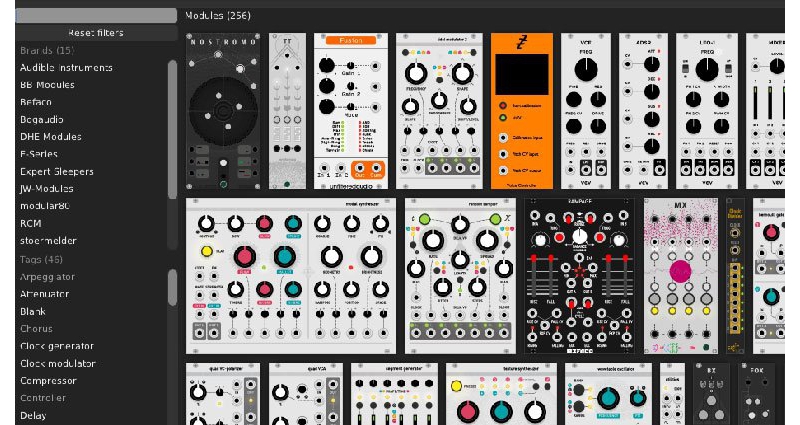Filter by Expert Sleepers brand

pos(57,172)
